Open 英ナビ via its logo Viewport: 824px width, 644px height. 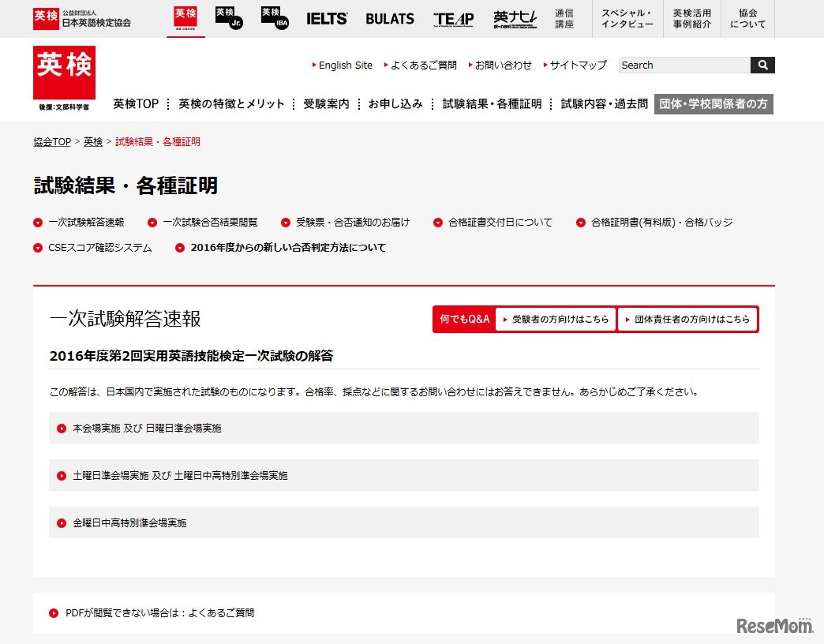coord(515,18)
